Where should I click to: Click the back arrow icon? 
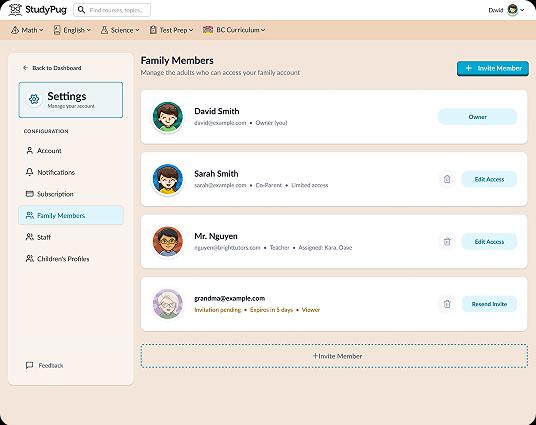(x=25, y=68)
